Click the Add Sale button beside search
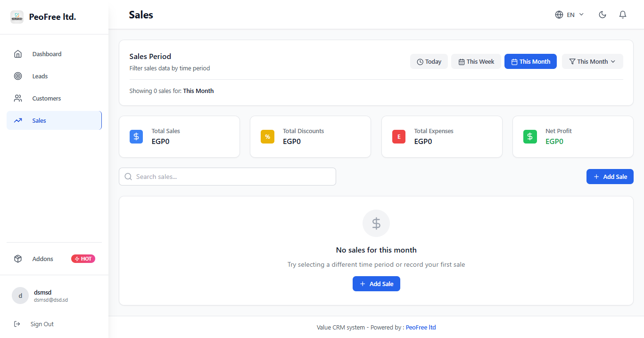The height and width of the screenshot is (338, 644). [610, 177]
